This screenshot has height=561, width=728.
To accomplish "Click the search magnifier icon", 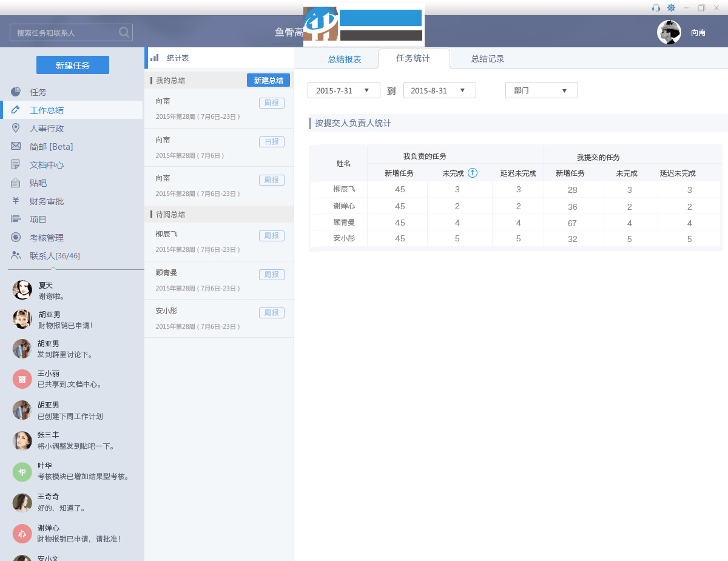I will pos(124,32).
